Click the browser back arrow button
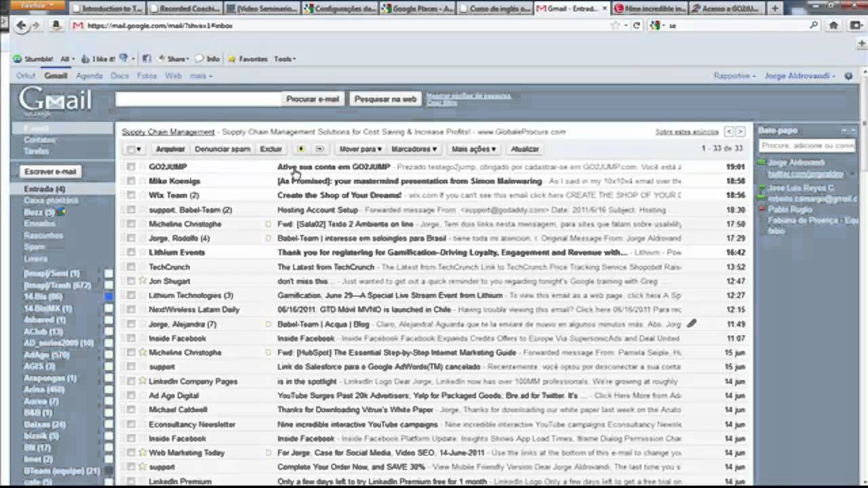 (21, 25)
